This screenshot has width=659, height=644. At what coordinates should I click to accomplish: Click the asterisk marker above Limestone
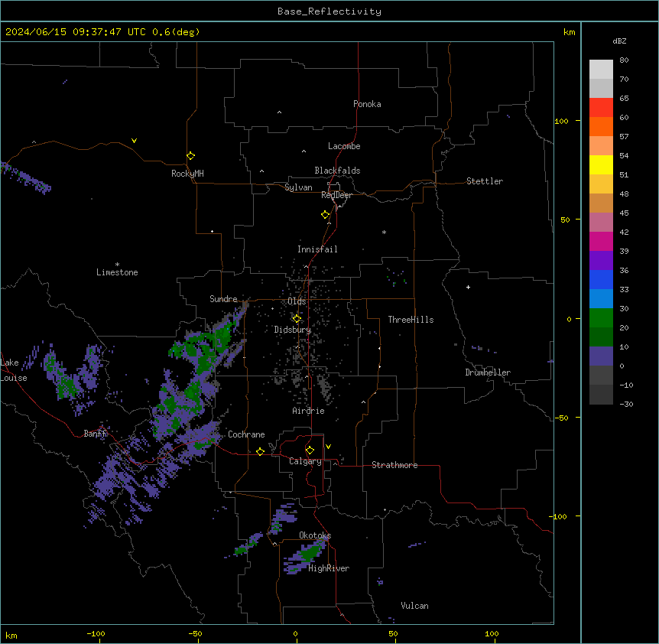pos(117,265)
